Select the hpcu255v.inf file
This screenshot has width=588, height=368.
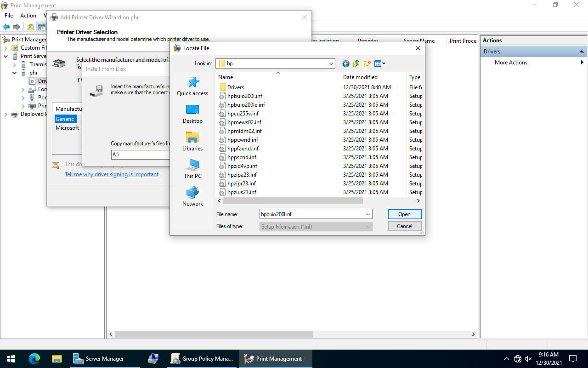click(x=243, y=114)
